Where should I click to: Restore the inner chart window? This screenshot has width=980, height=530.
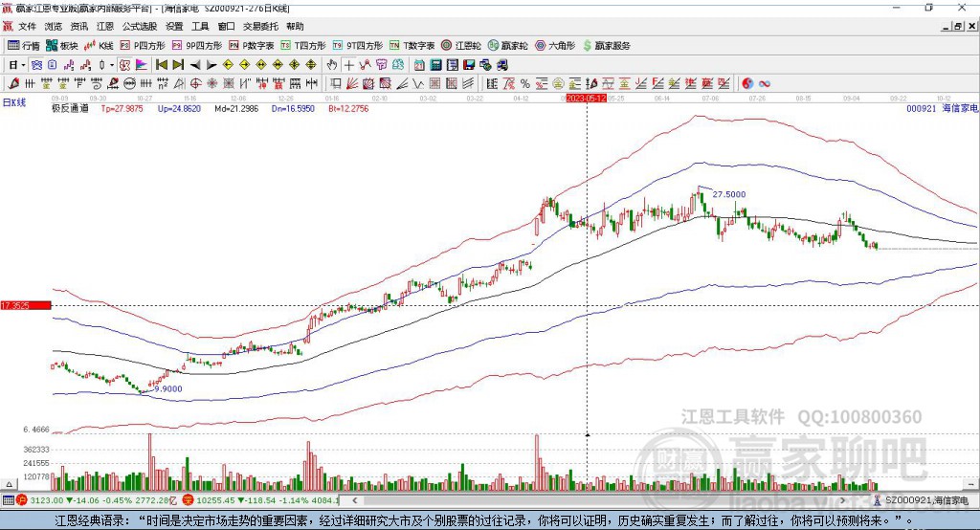coord(958,26)
